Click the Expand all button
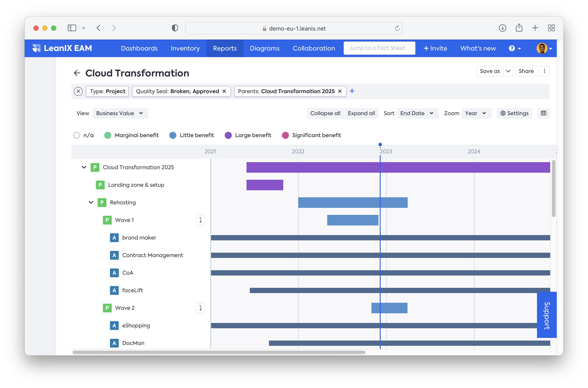This screenshot has width=588, height=388. pyautogui.click(x=361, y=113)
